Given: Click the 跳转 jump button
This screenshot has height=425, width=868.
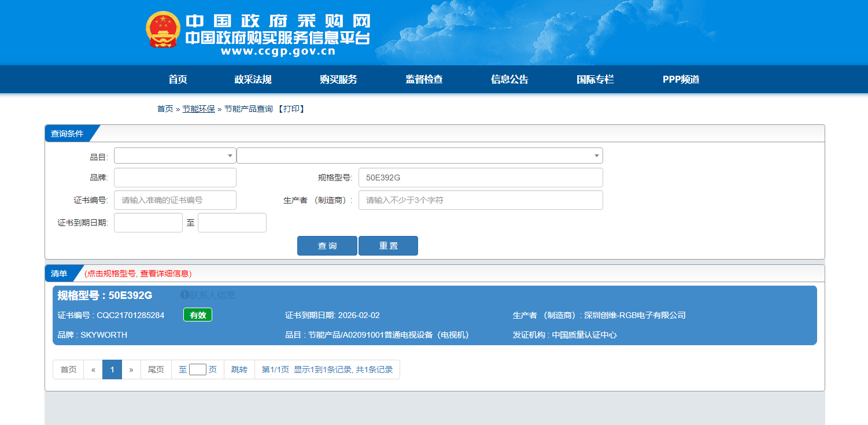Looking at the screenshot, I should tap(239, 369).
